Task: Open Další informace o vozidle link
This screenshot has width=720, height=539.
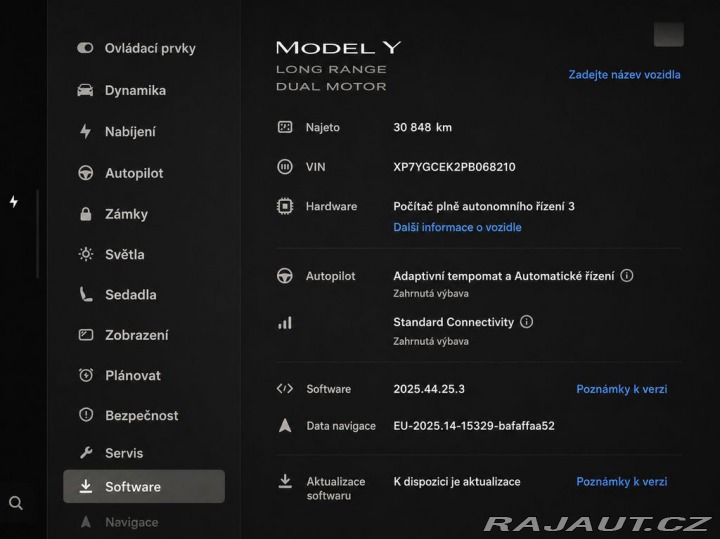Action: (x=457, y=227)
